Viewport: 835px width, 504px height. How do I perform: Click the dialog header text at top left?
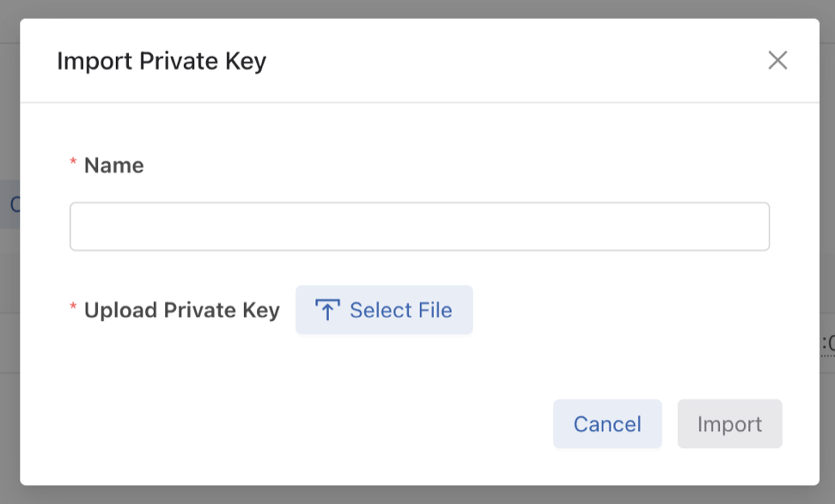pos(162,61)
